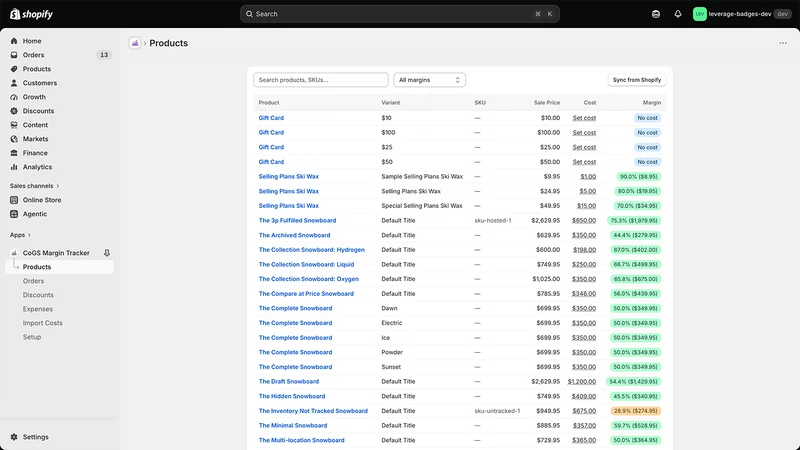Screen dimensions: 800x450
Task: Click the Shopify global search field
Action: coord(399,14)
